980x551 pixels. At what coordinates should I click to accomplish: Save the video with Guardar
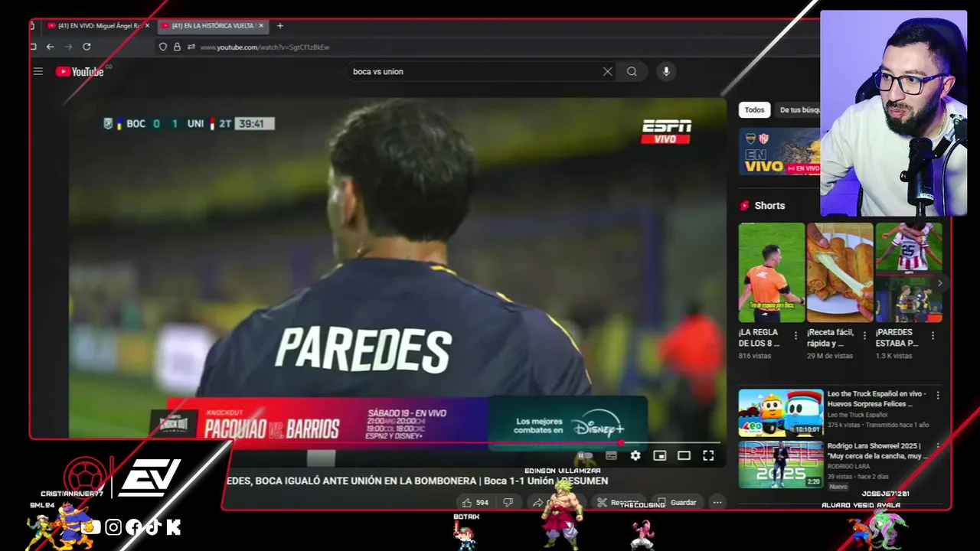click(x=677, y=503)
